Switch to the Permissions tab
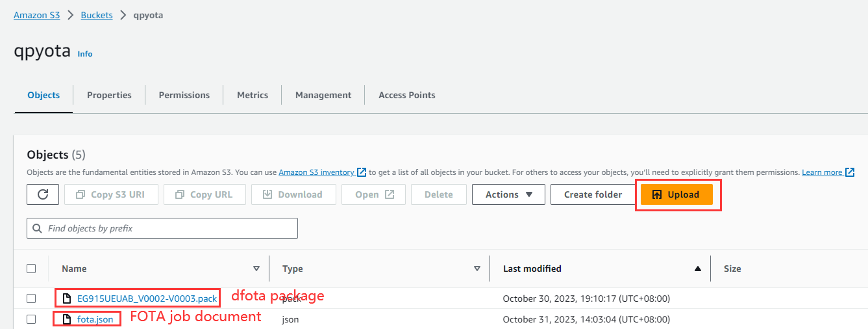 coord(184,95)
